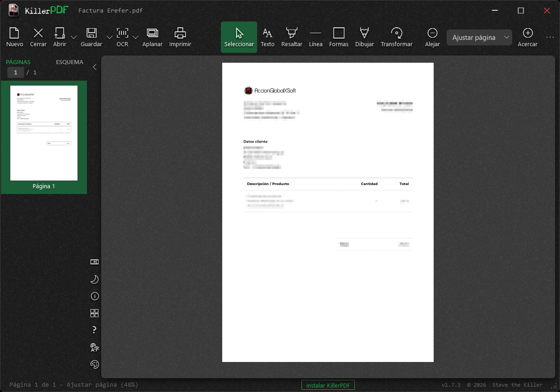Select the Página 1 thumbnail
Image resolution: width=560 pixels, height=392 pixels.
pyautogui.click(x=44, y=137)
